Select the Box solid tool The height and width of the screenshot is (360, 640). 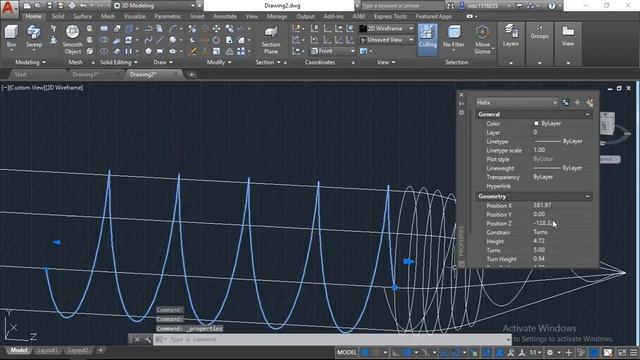click(x=11, y=37)
